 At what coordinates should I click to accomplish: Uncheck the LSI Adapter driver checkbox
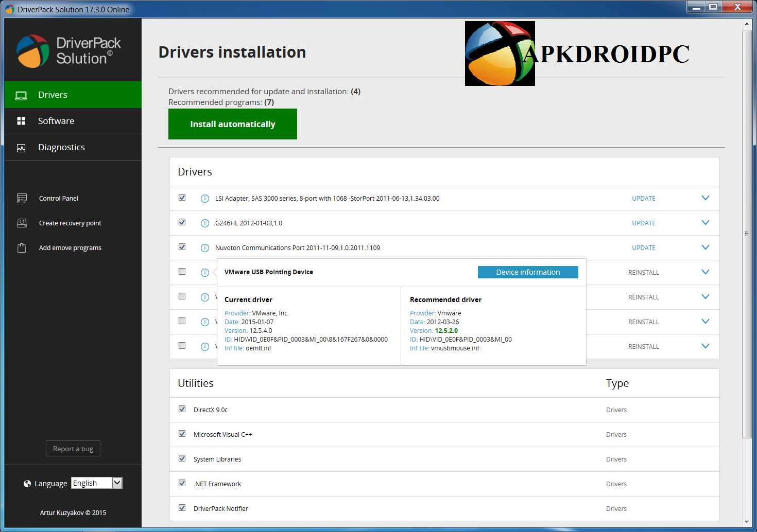point(182,198)
